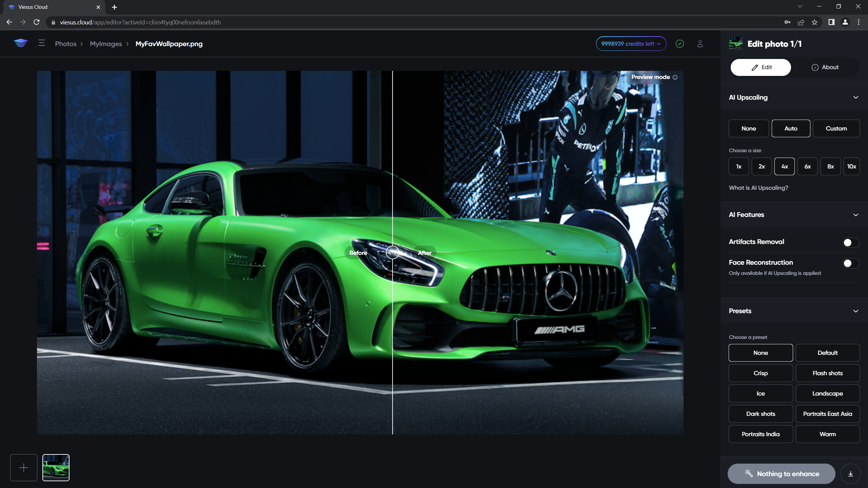Image resolution: width=868 pixels, height=488 pixels.
Task: Select the Default preset
Action: pyautogui.click(x=828, y=353)
